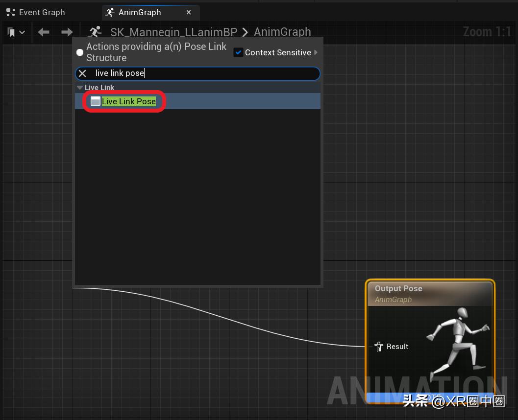This screenshot has height=420, width=518.
Task: Click the running figure icon in breadcrumb
Action: point(95,32)
